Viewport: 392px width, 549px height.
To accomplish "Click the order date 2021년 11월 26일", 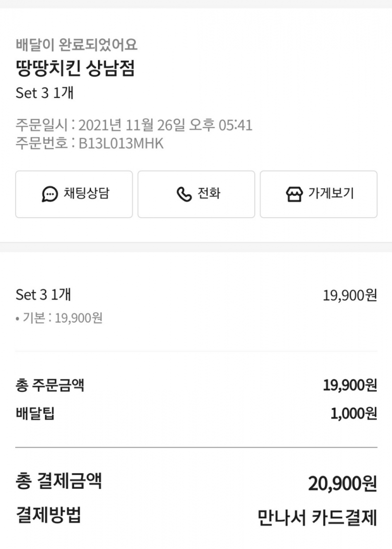I will [131, 125].
